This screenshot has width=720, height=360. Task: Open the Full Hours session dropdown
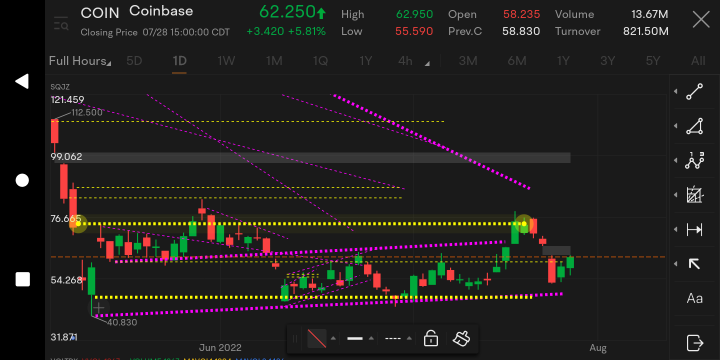click(80, 61)
